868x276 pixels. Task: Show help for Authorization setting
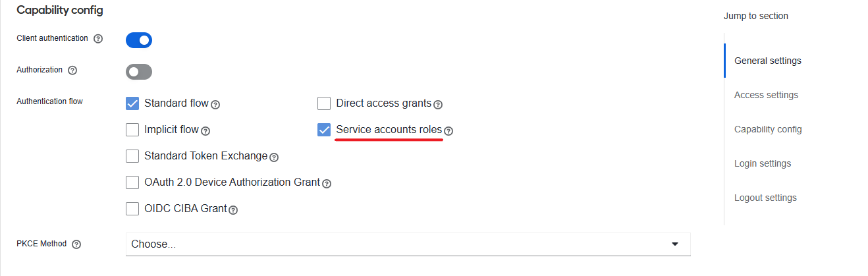click(x=72, y=70)
